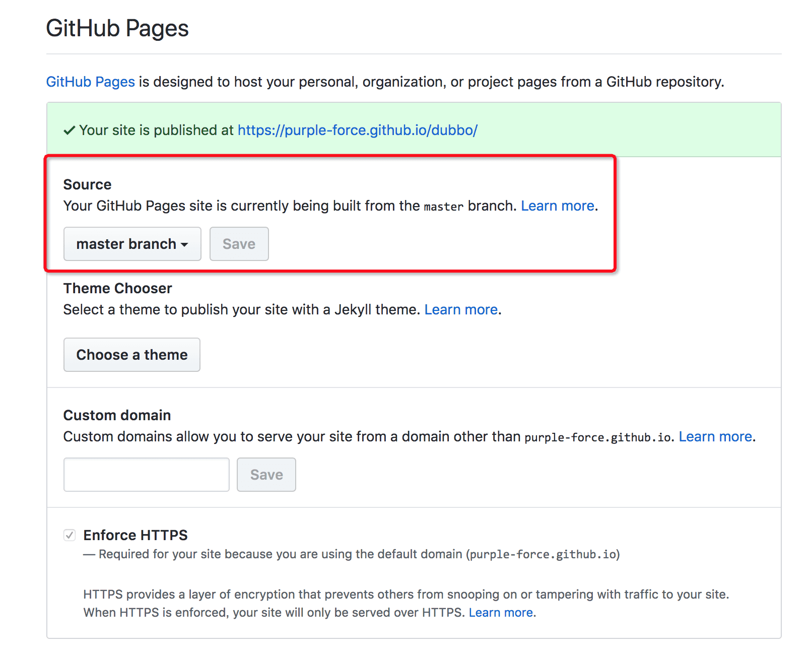
Task: Open Learn more about HTTPS enforcement
Action: click(x=501, y=613)
